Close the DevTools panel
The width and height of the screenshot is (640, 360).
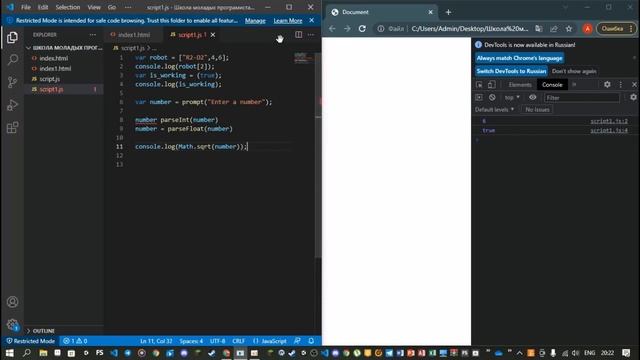634,84
